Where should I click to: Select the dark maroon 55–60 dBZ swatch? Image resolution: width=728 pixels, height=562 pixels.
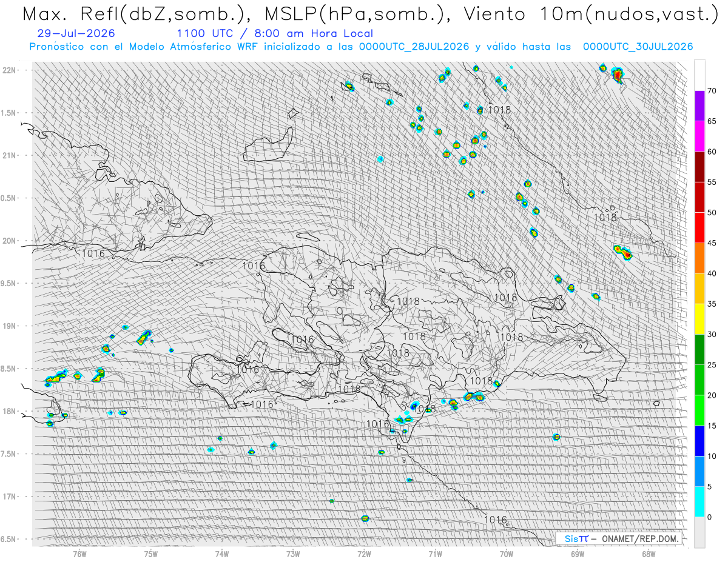point(699,167)
